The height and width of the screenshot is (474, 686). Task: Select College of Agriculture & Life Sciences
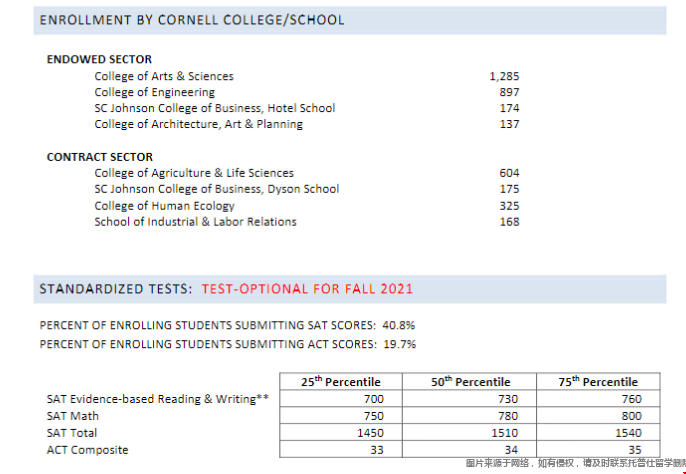pyautogui.click(x=194, y=173)
